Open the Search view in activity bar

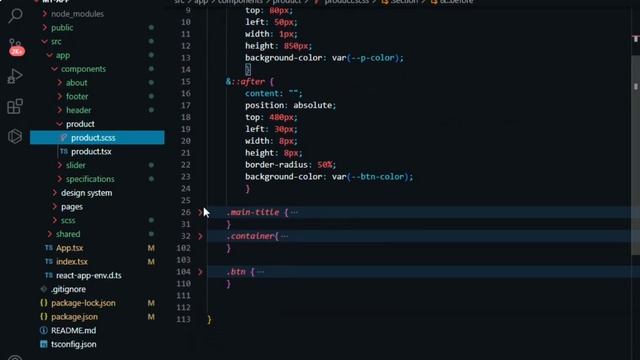click(15, 16)
